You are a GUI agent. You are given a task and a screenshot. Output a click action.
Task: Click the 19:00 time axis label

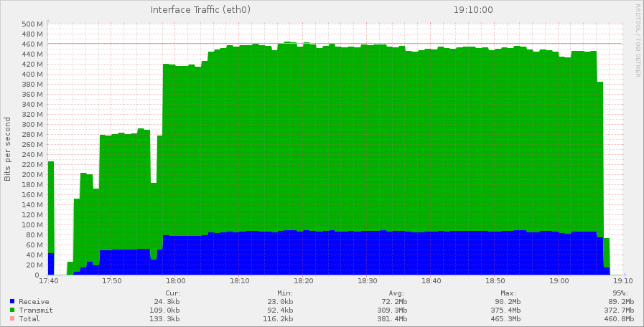point(559,282)
